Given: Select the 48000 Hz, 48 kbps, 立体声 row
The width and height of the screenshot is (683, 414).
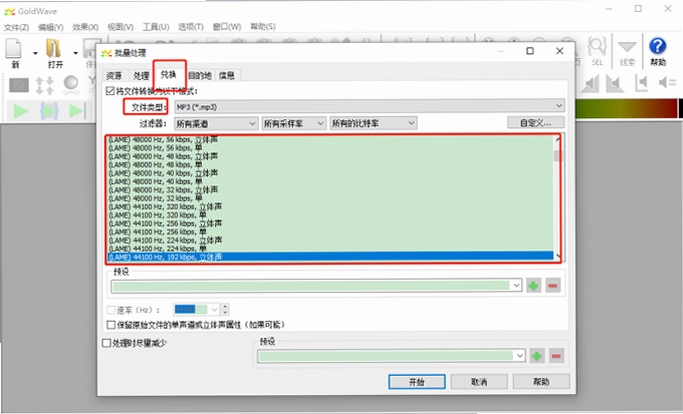Looking at the screenshot, I should pos(331,156).
